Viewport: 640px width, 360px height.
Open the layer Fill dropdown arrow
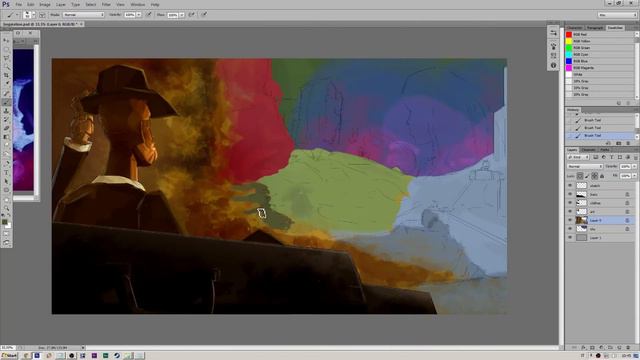pyautogui.click(x=634, y=176)
